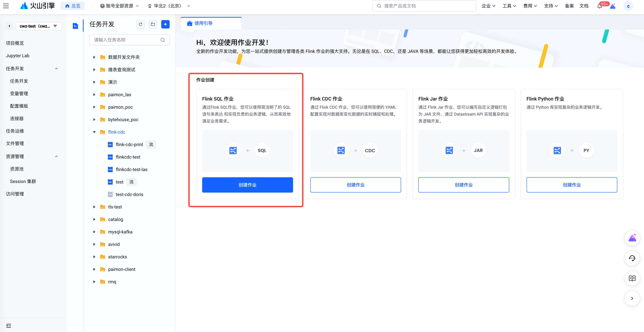Click 创建作业 under Flink SQL 作业
The height and width of the screenshot is (332, 644).
click(x=247, y=185)
